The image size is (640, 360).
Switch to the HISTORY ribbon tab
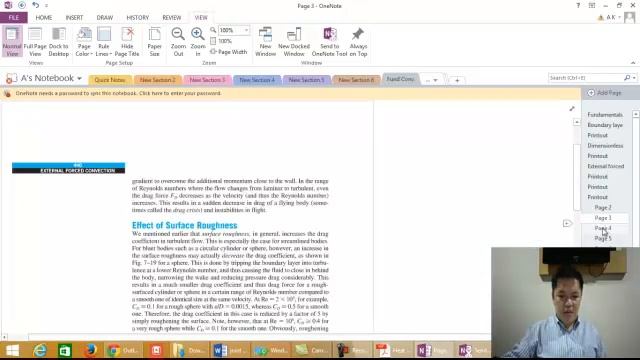tap(138, 18)
